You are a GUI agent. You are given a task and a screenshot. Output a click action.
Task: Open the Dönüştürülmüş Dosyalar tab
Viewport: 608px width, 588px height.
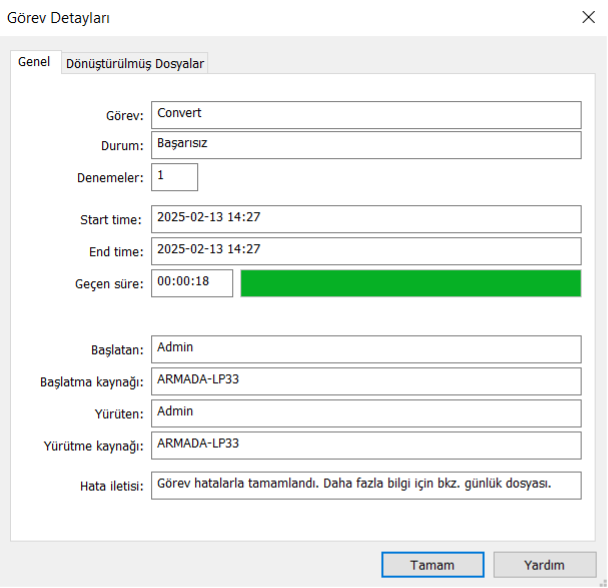[x=134, y=63]
